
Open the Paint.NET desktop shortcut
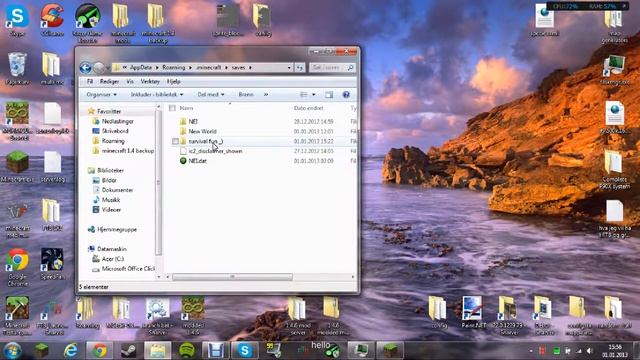473,313
